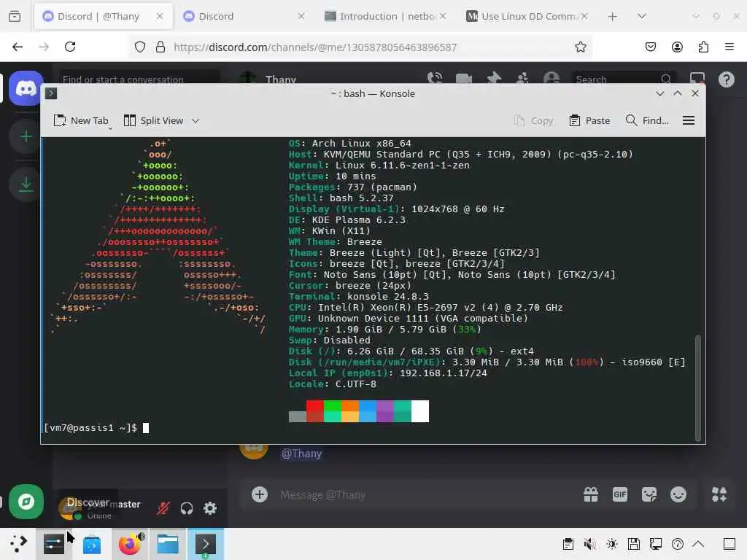Reload the page in Firefox

pos(70,47)
